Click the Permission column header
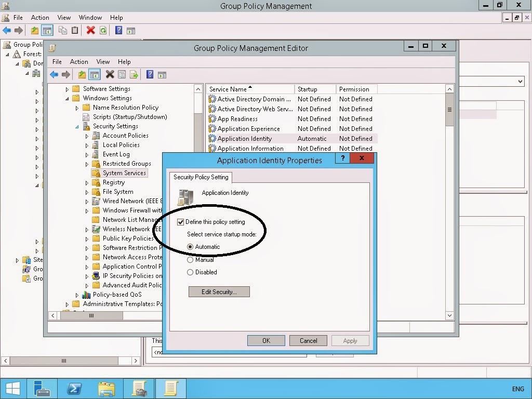532x399 pixels. coord(356,89)
